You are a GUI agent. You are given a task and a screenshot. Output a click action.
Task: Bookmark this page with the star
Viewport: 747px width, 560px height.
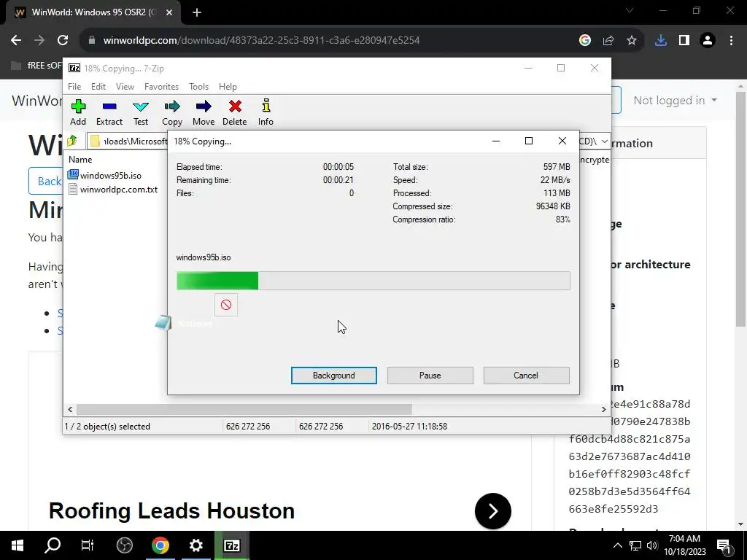point(632,41)
